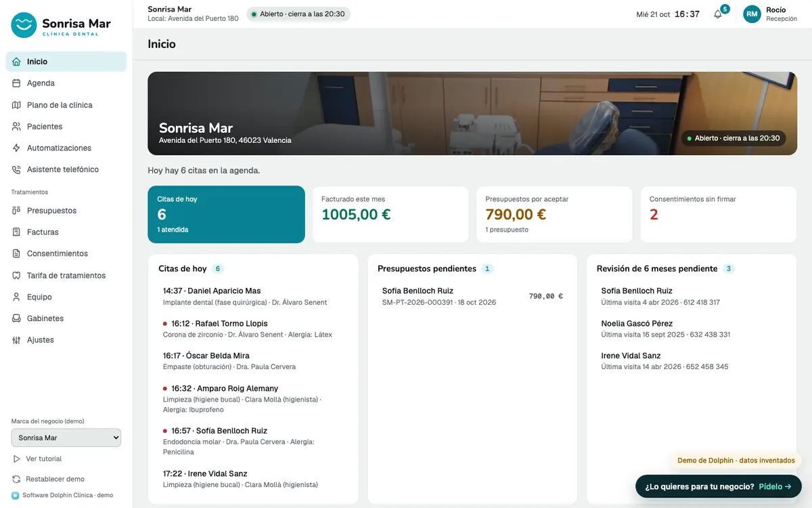The height and width of the screenshot is (508, 812).
Task: Click the Citas de hoy count badge 6
Action: [218, 269]
